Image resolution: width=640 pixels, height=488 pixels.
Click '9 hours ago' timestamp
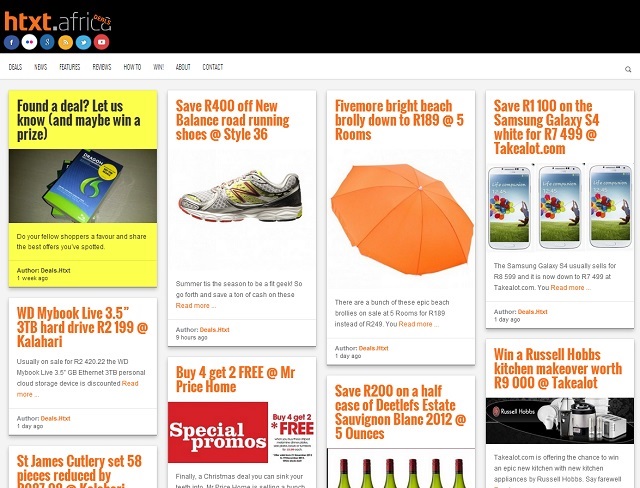191,337
